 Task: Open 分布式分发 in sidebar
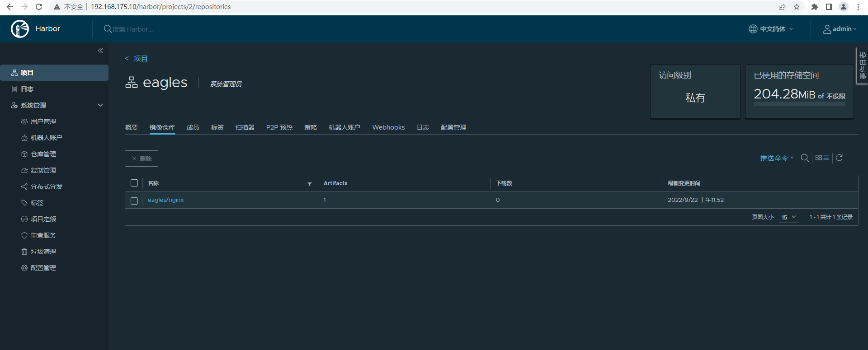tap(46, 187)
